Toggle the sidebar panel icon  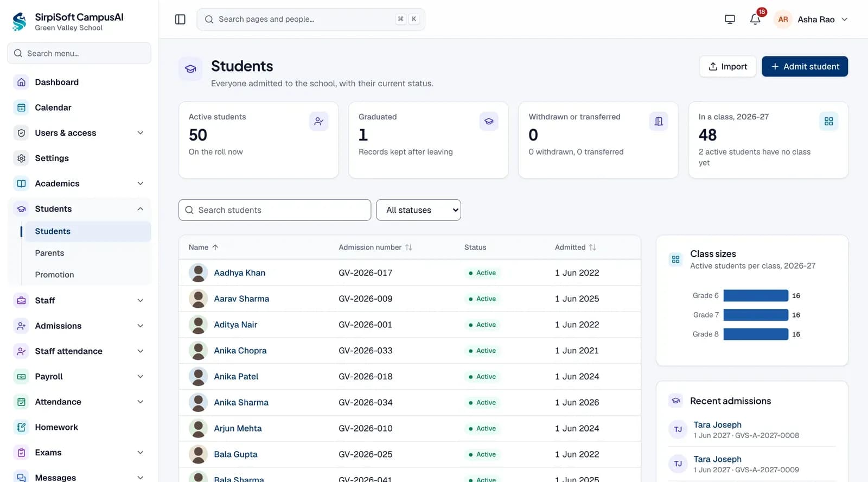click(180, 20)
